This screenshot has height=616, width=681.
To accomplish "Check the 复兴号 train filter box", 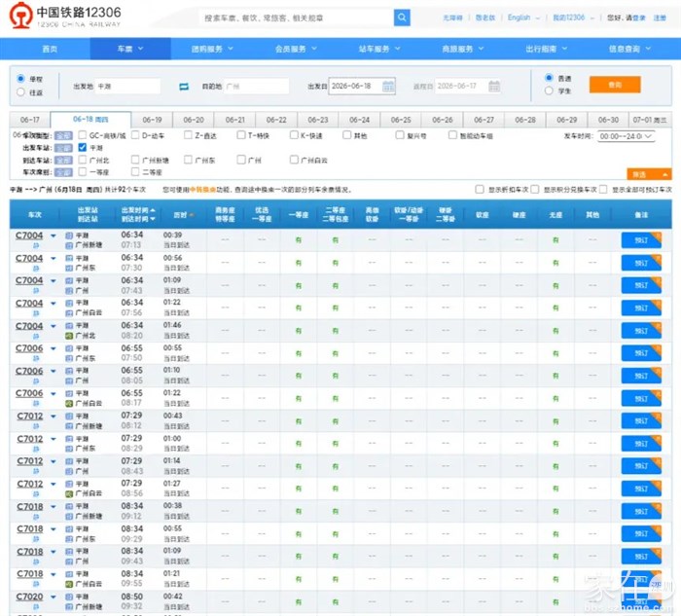I will point(400,135).
